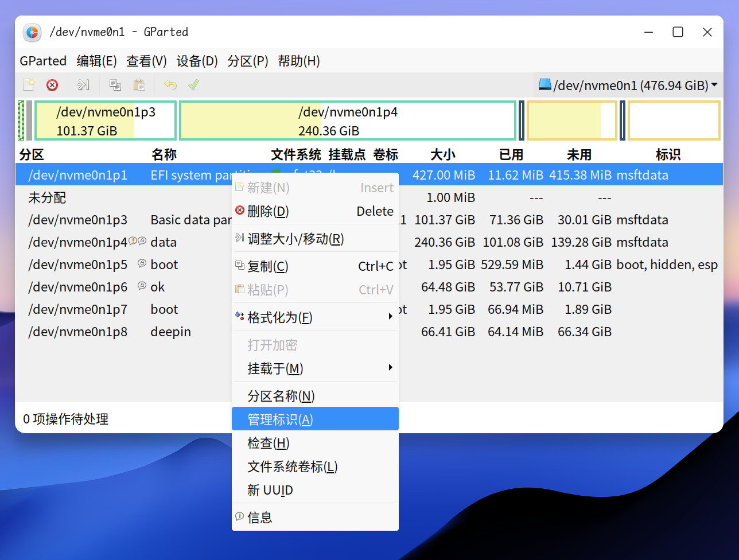739x560 pixels.
Task: Open the 设备(D) menu
Action: point(197,61)
